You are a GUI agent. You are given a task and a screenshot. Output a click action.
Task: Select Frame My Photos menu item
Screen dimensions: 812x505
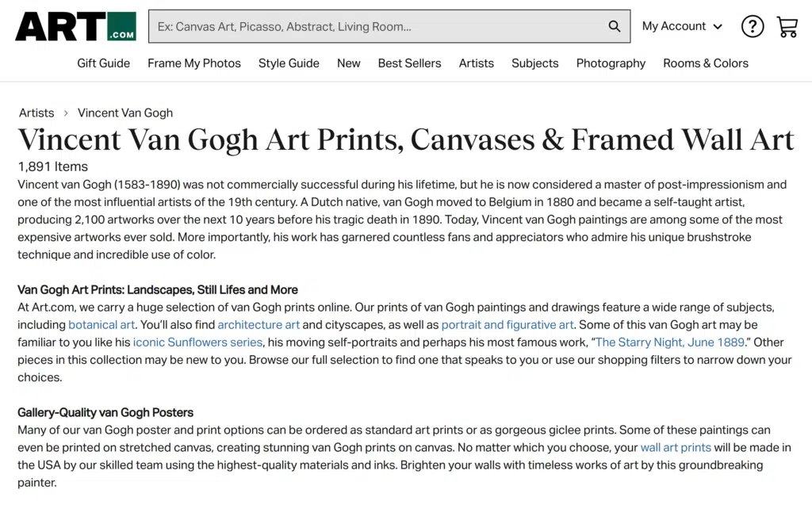pos(194,63)
